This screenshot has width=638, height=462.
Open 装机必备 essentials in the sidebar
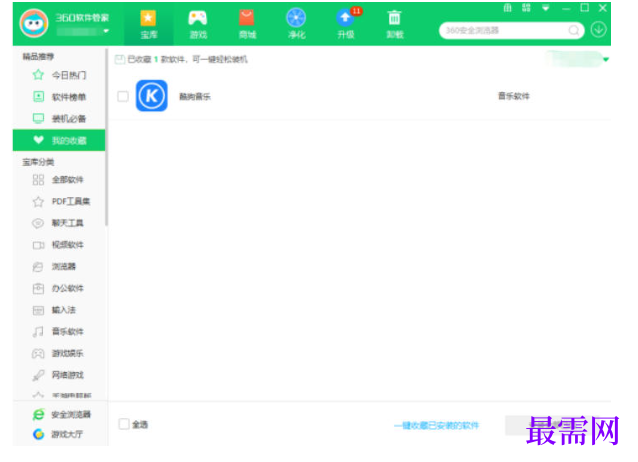(59, 118)
